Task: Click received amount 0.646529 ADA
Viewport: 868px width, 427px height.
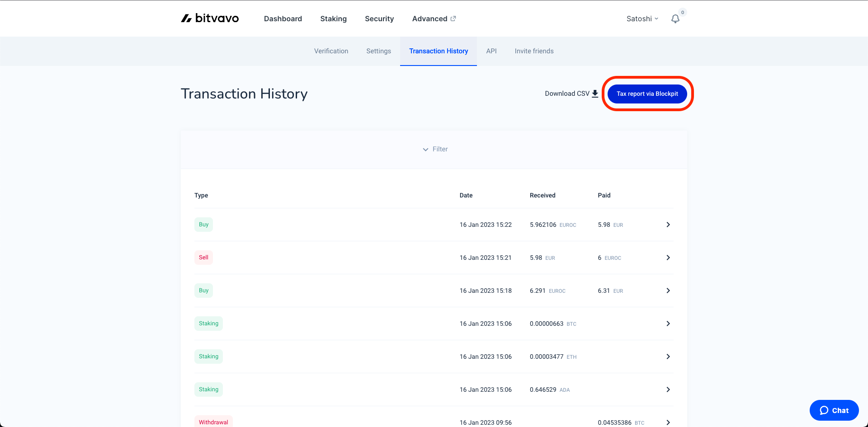Action: point(550,389)
